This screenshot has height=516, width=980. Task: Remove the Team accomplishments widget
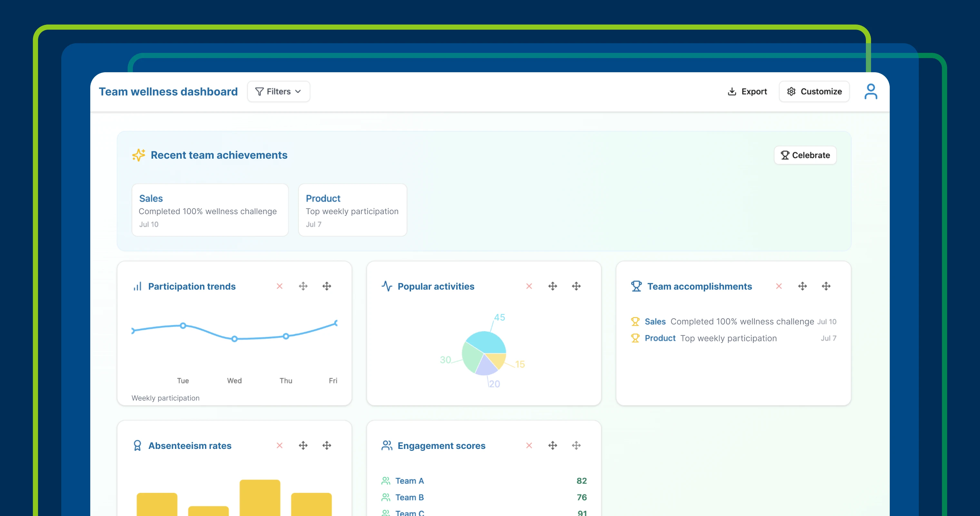[x=779, y=286]
